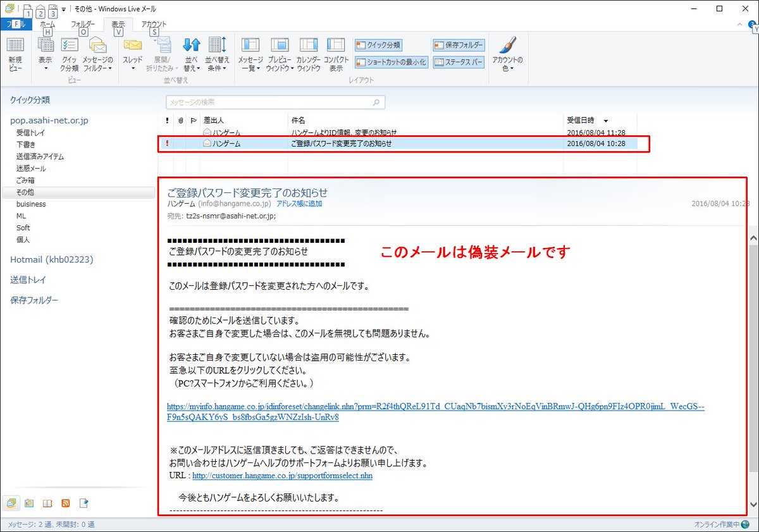Viewport: 759px width, 532px height.
Task: Toggle ショートカットの最小化 option
Action: (x=391, y=62)
